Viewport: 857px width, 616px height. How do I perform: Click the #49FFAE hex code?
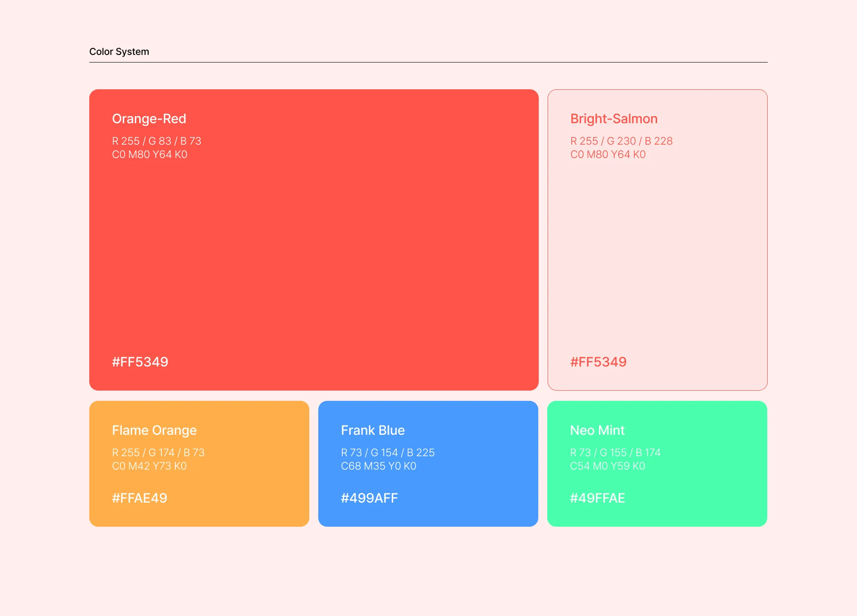pos(598,498)
